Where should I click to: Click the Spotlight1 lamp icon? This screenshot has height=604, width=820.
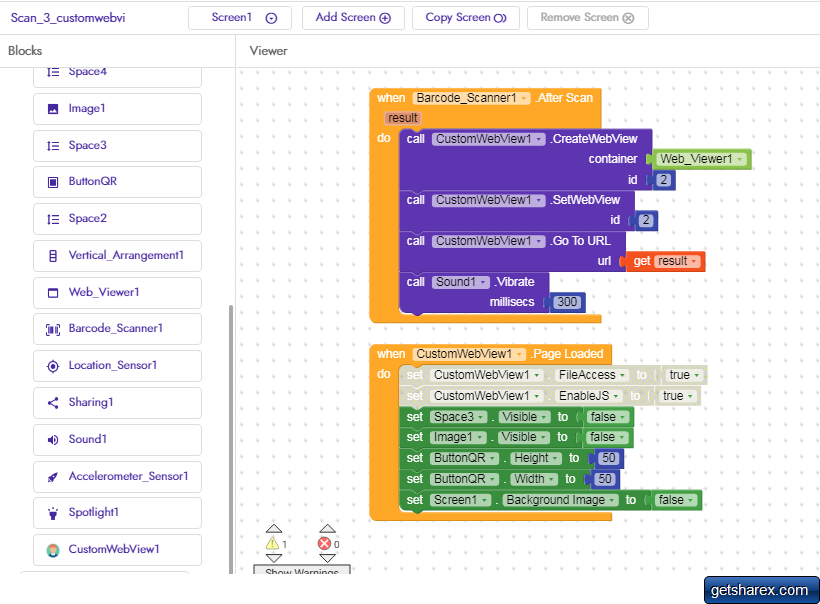click(x=53, y=513)
